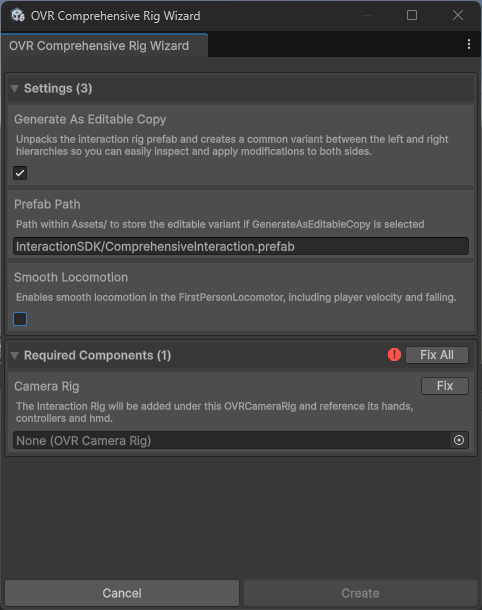Focus the Prefab Path text field

point(241,246)
